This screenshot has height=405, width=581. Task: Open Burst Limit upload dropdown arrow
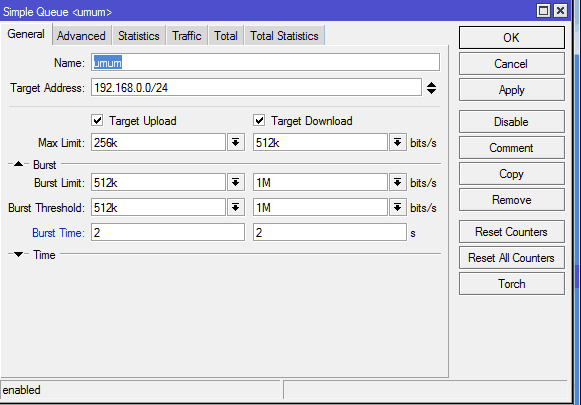coord(236,183)
